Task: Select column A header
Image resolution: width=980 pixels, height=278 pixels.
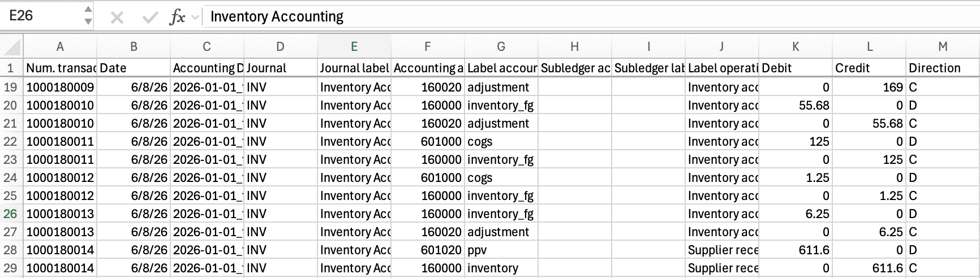Action: 60,46
